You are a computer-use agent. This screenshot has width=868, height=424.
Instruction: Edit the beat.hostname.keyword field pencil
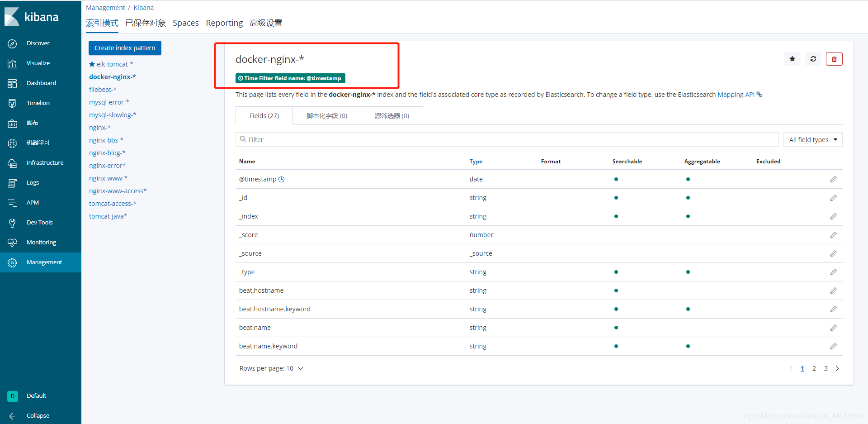833,309
